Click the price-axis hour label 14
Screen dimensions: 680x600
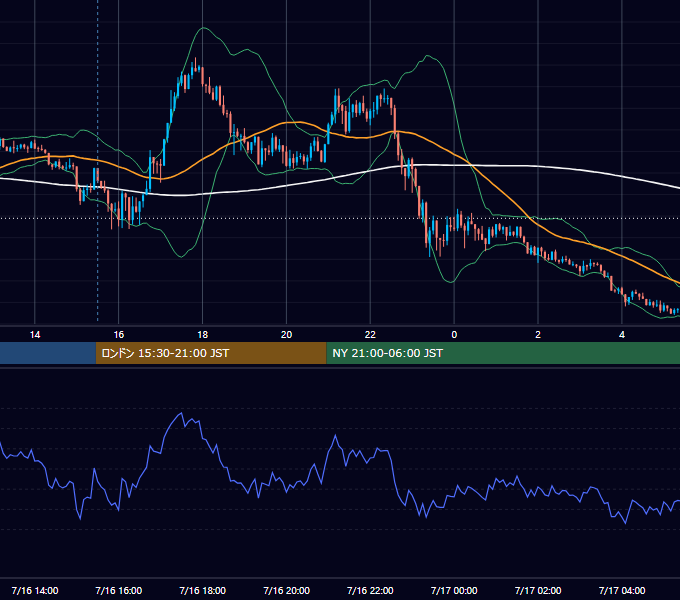pos(35,335)
